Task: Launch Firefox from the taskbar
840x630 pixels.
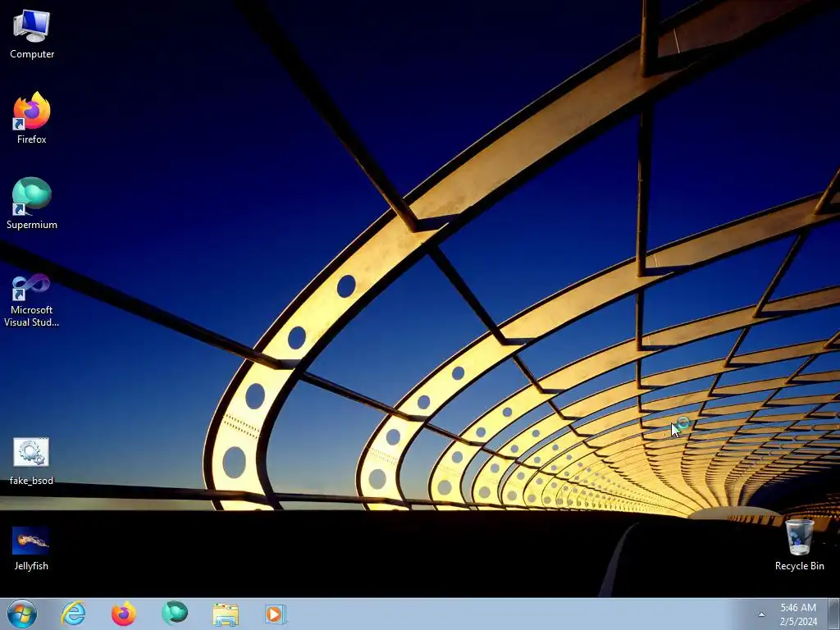Action: (x=124, y=614)
